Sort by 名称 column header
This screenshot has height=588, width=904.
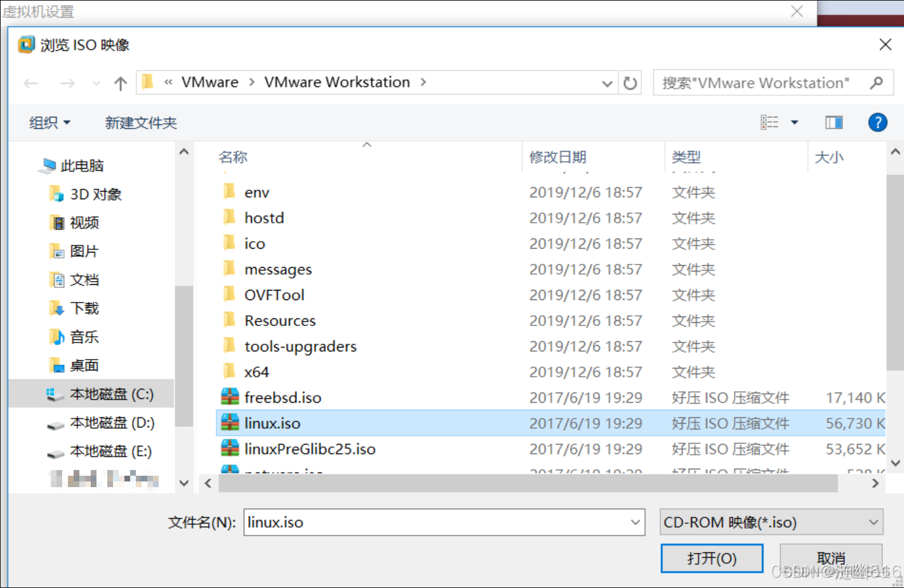[233, 157]
